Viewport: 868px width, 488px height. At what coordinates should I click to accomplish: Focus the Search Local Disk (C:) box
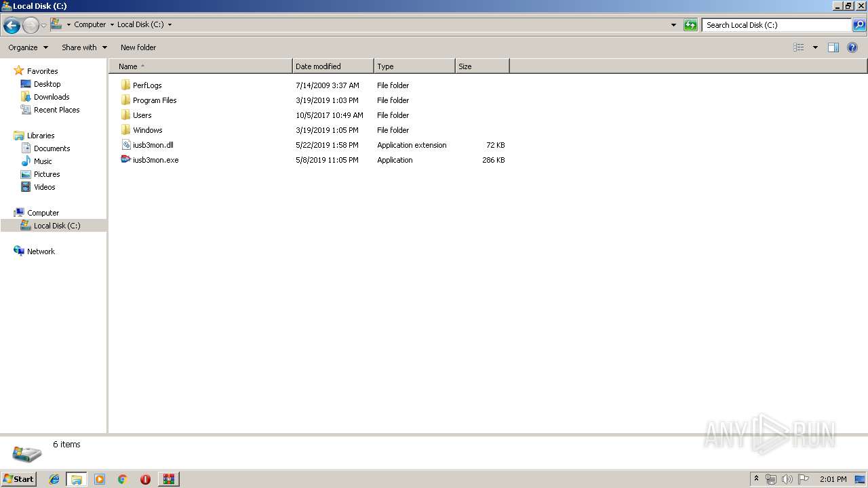pos(776,25)
